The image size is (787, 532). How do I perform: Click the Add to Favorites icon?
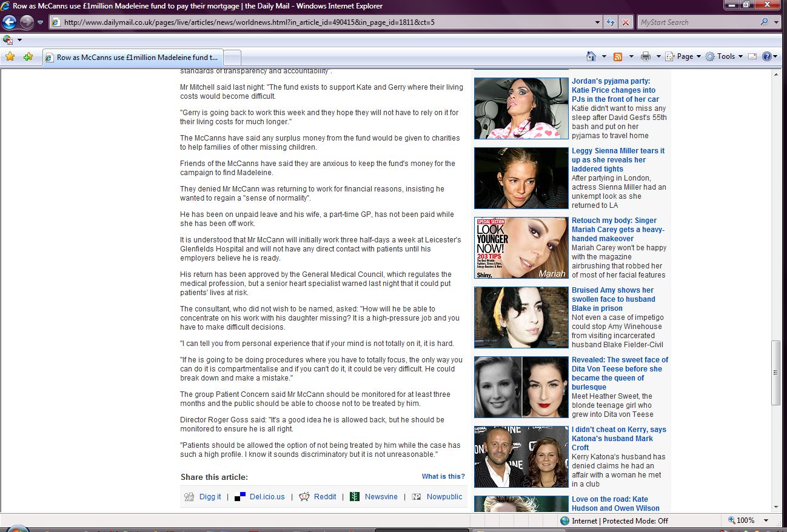coord(28,57)
